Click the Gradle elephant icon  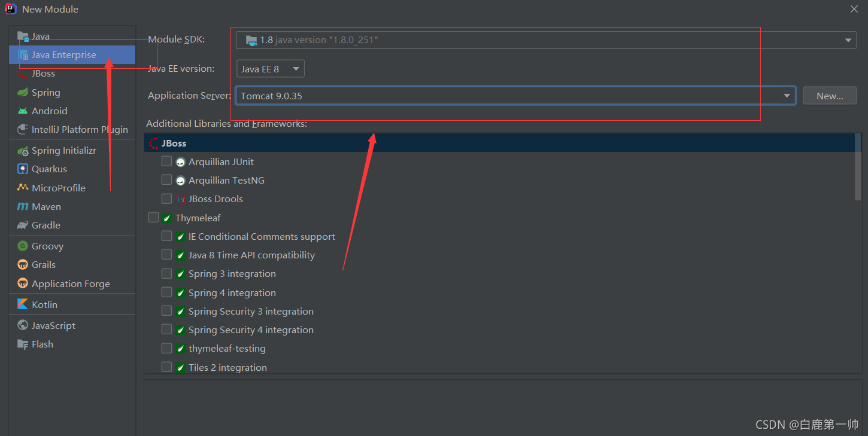(23, 225)
